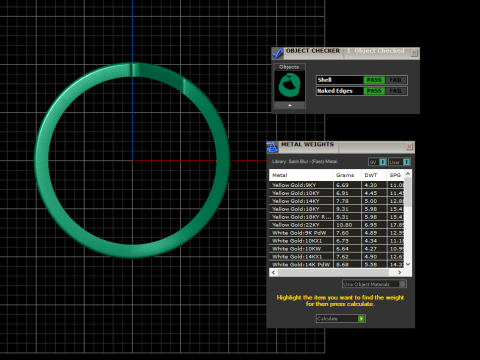480x360 pixels.
Task: Click the 4.27 DWT cell
Action: click(x=374, y=249)
